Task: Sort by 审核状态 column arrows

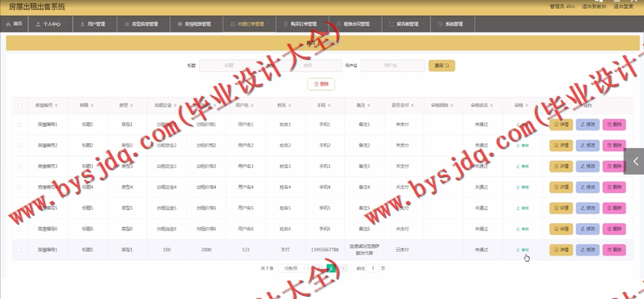Action: pyautogui.click(x=491, y=106)
